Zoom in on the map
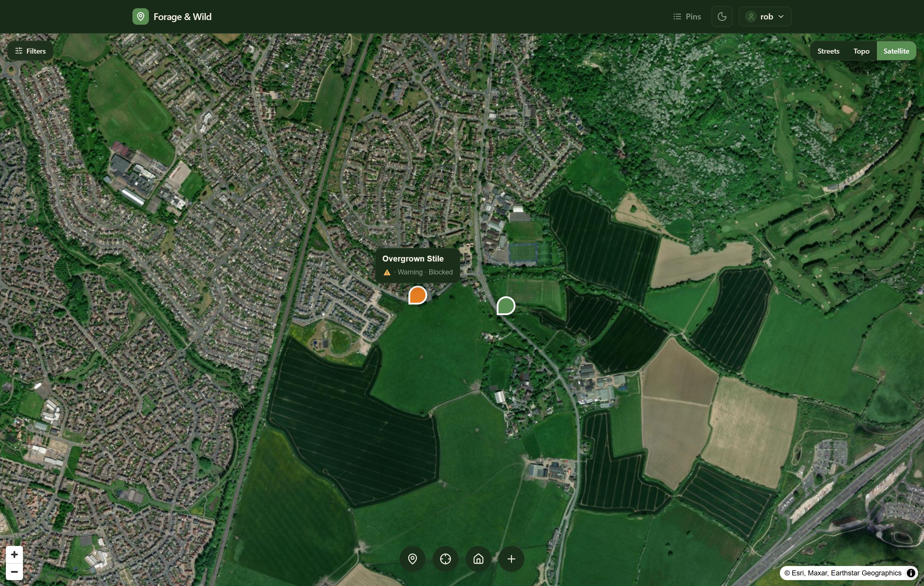 pyautogui.click(x=14, y=554)
